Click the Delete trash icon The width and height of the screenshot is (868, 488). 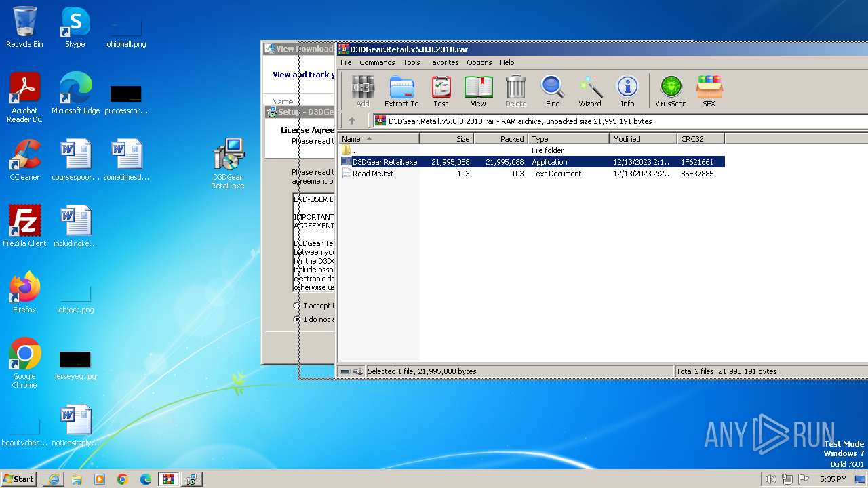click(515, 91)
